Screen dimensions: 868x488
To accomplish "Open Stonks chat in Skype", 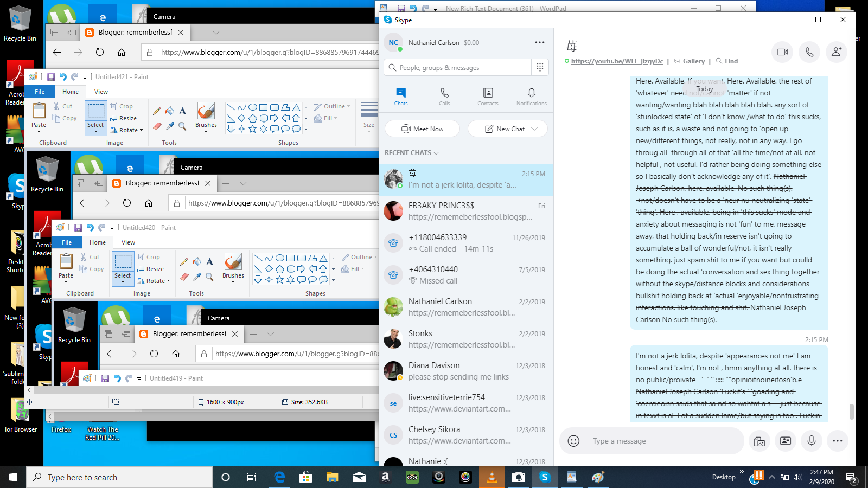I will click(x=467, y=339).
